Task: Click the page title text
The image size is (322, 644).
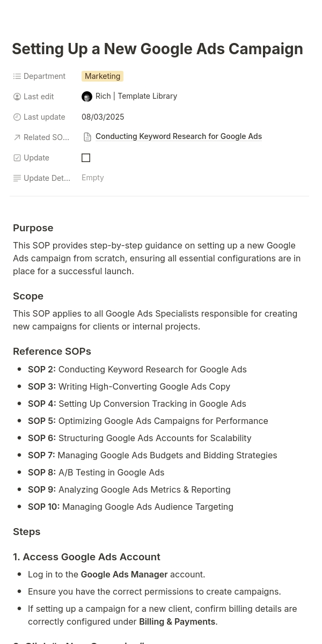Action: [157, 49]
